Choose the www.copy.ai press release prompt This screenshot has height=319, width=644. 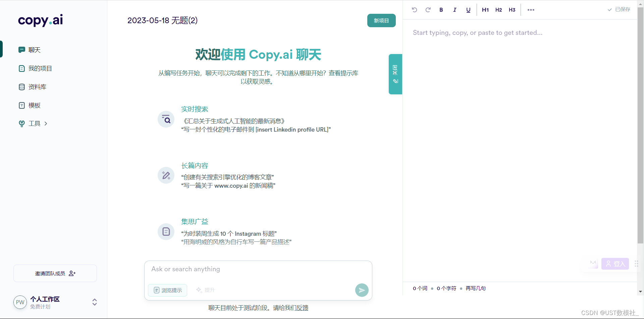228,186
